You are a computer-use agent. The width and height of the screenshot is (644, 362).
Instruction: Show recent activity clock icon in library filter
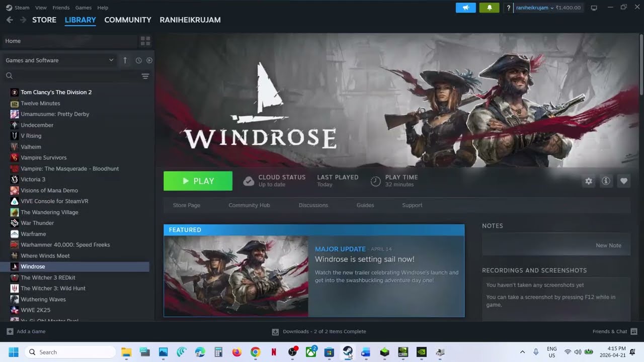[x=138, y=60]
